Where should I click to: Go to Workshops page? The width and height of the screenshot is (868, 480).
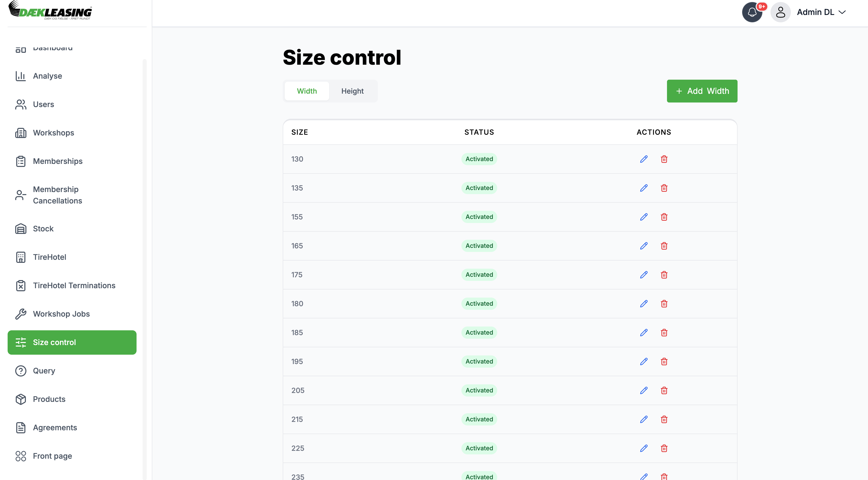click(x=72, y=133)
